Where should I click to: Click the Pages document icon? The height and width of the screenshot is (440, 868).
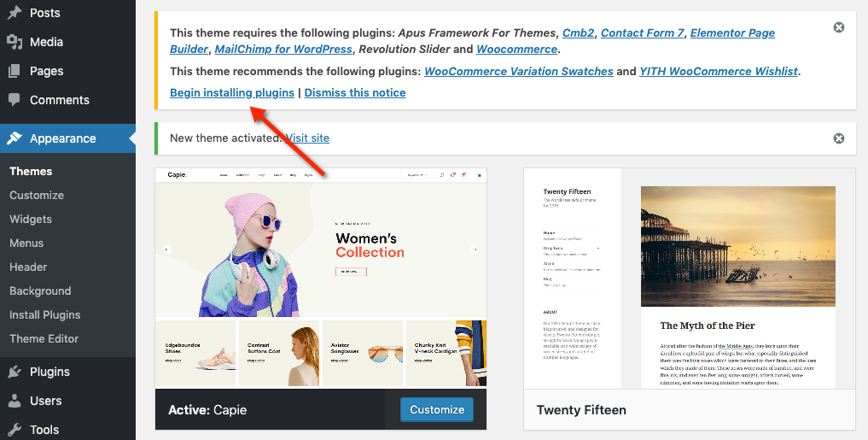(15, 71)
